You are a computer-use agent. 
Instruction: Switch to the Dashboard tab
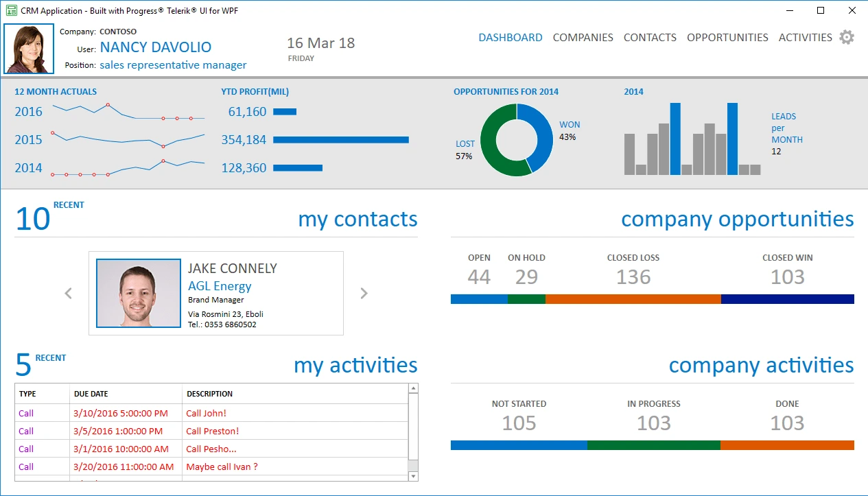pos(510,38)
